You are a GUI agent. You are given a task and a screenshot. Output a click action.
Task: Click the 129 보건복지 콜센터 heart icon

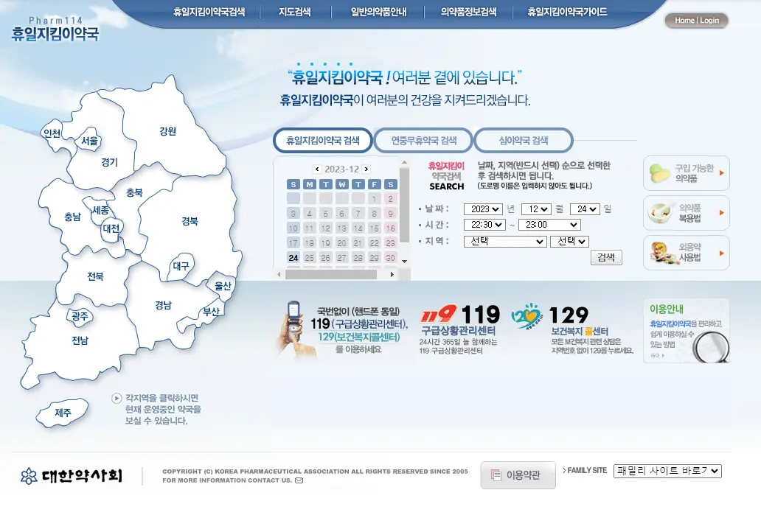pyautogui.click(x=526, y=315)
